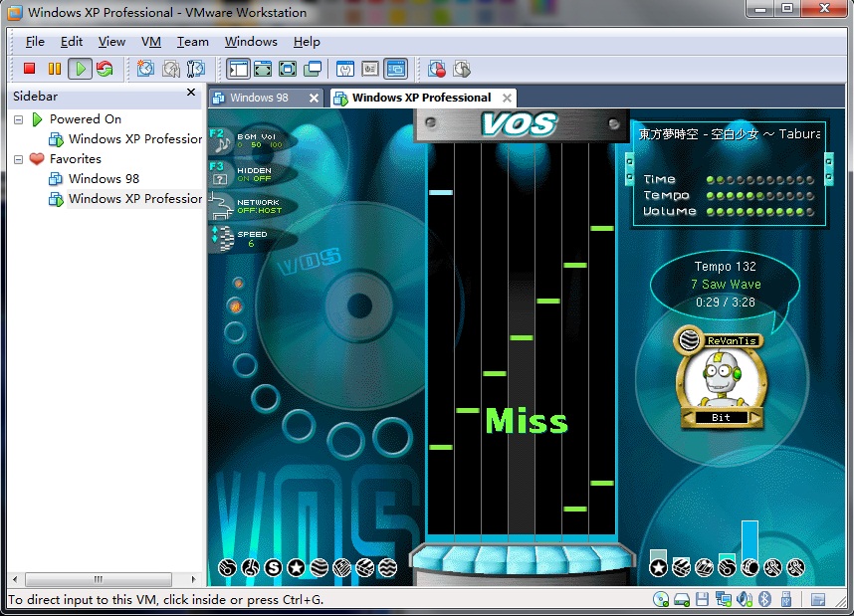Click the Powered On group label
The height and width of the screenshot is (616, 854).
tap(86, 118)
